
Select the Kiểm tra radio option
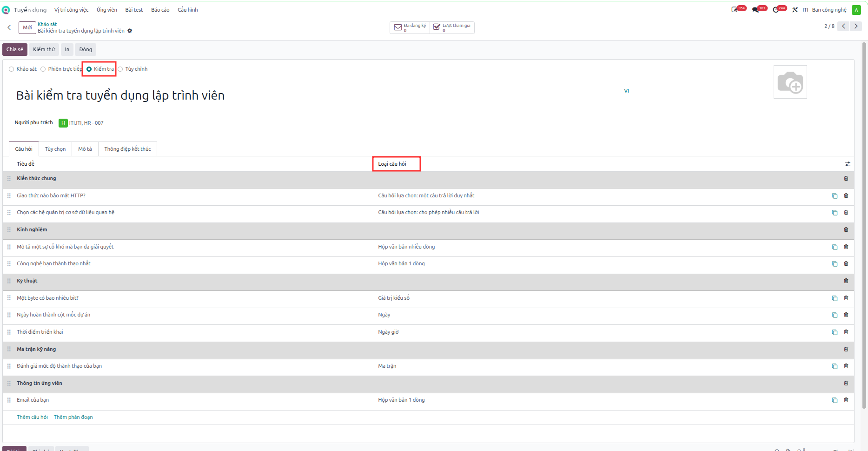tap(89, 69)
